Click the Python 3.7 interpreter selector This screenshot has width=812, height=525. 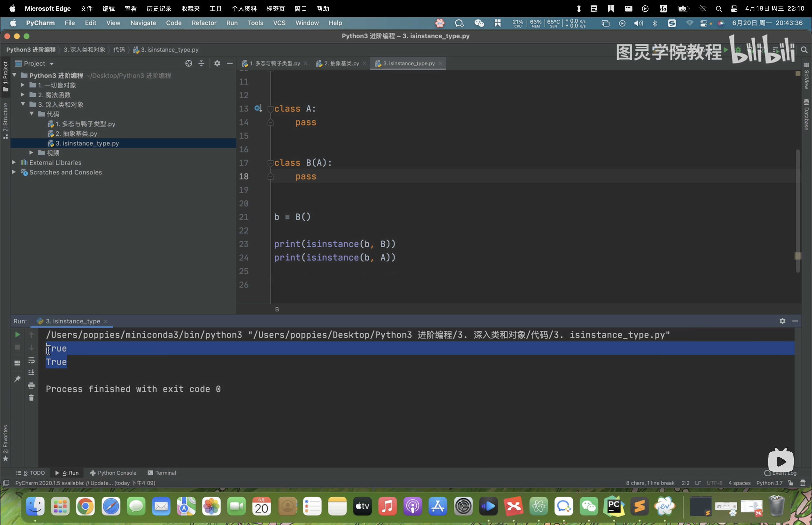[769, 483]
